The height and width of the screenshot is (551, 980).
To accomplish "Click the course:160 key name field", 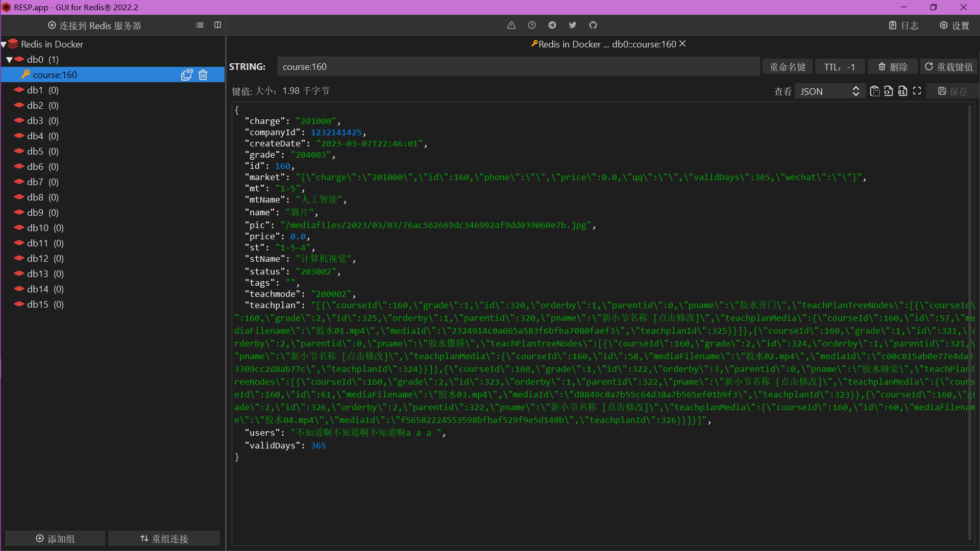I will click(x=518, y=67).
